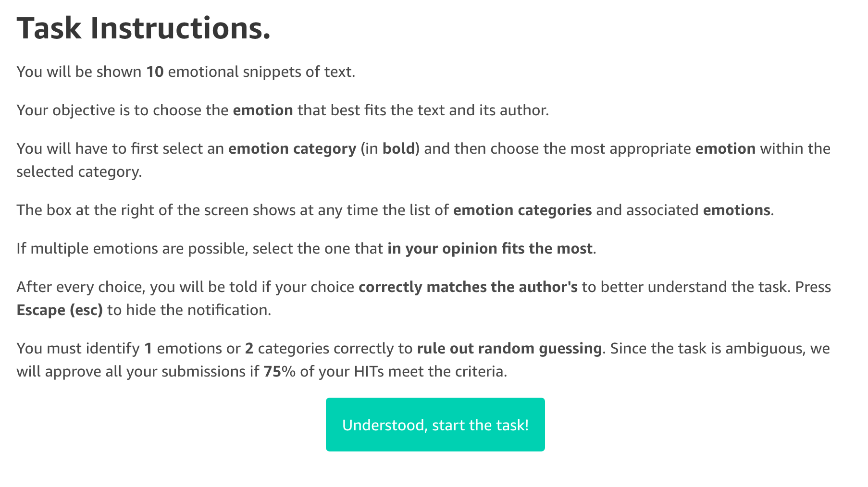Click bold text 'in your opinion fits the most'

coord(490,249)
